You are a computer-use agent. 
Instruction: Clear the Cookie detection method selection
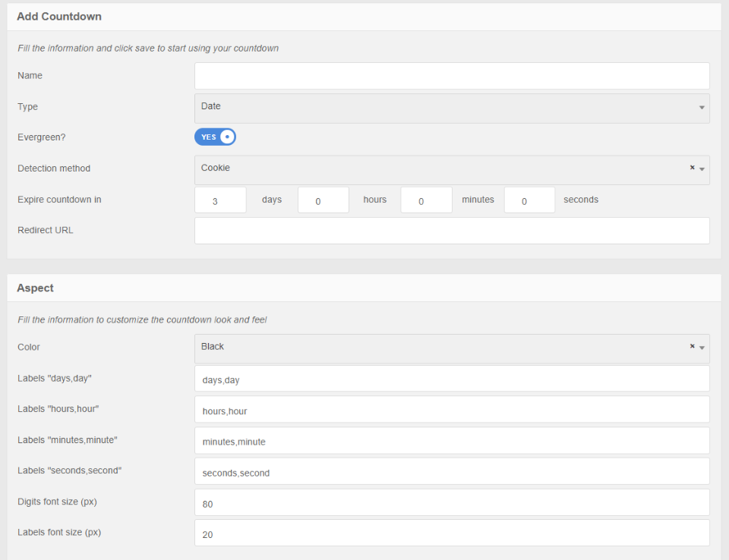tap(692, 168)
